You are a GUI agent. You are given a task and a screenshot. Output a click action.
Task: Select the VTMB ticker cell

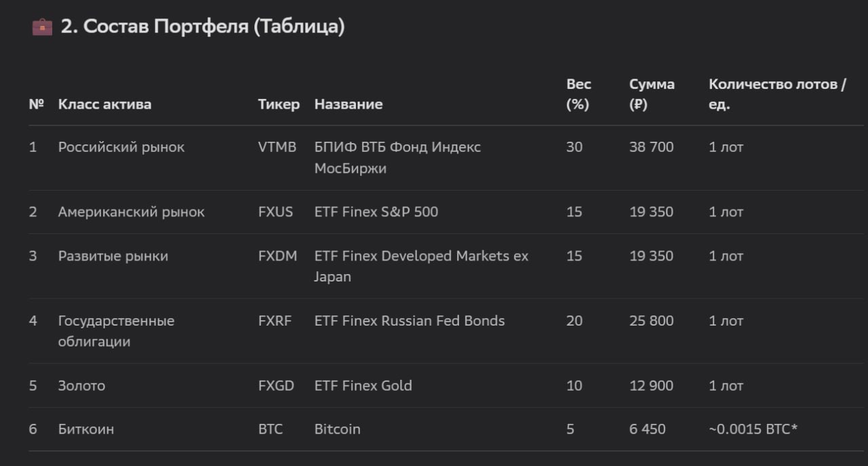[x=277, y=147]
